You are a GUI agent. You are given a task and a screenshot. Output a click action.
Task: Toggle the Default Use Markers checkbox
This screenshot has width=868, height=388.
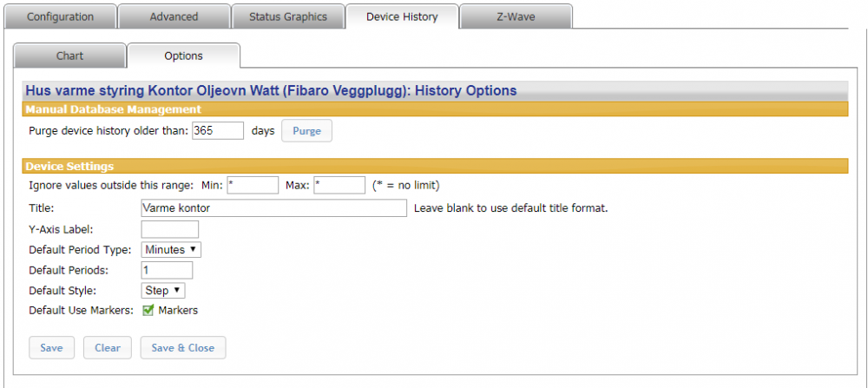coord(148,311)
